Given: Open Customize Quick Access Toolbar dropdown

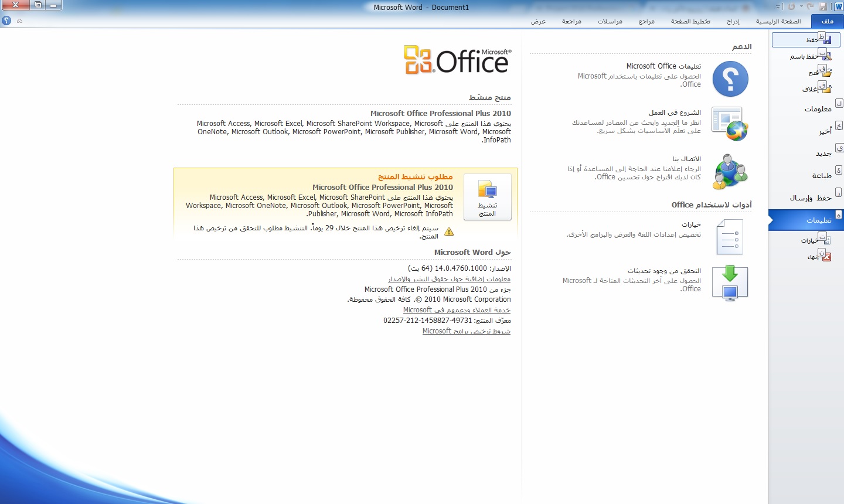Looking at the screenshot, I should point(778,7).
